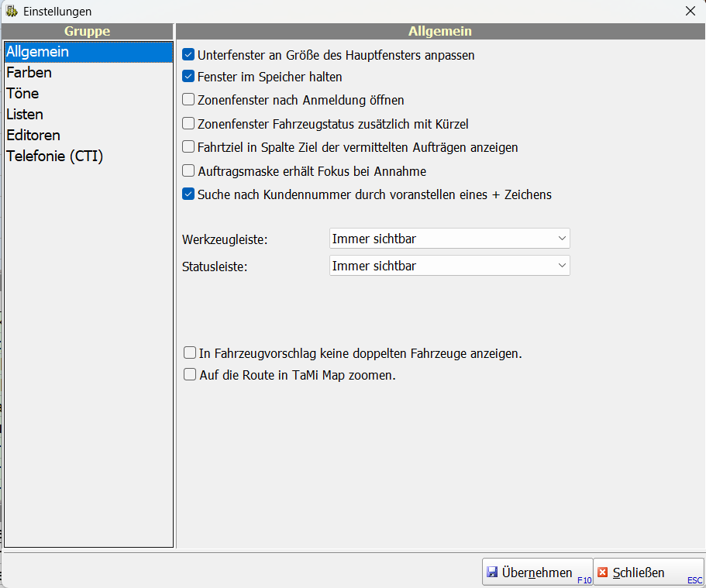Go to Telefonie (CTI) settings

click(54, 156)
